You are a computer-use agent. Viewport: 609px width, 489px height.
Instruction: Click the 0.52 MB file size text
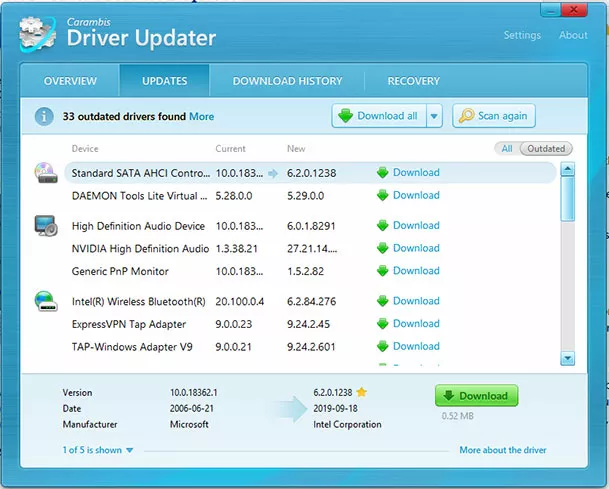point(458,416)
